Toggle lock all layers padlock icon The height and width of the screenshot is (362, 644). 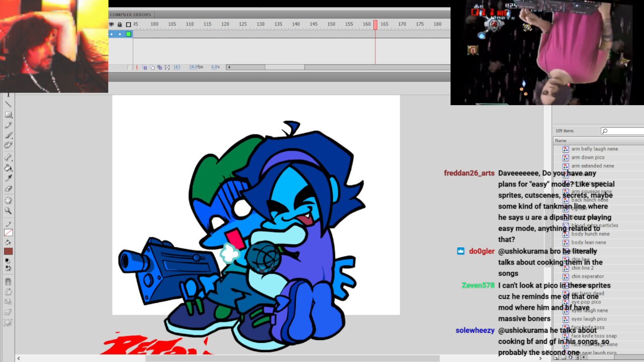coord(120,24)
